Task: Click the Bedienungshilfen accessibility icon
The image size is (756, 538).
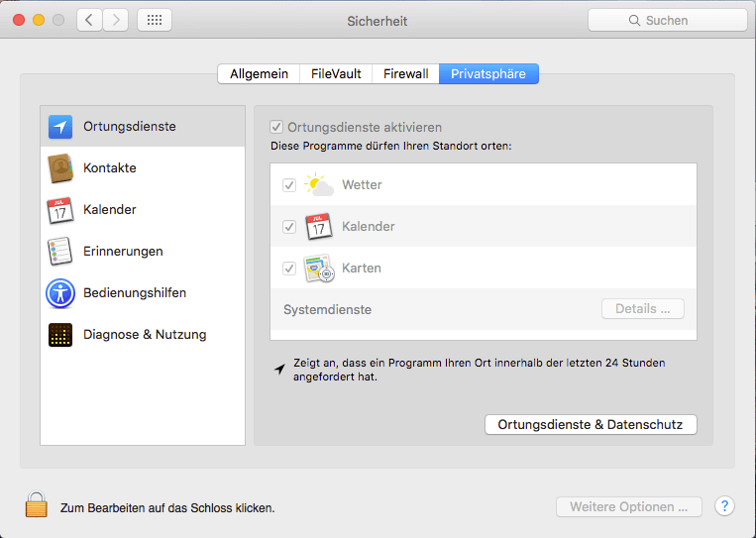Action: click(x=60, y=293)
